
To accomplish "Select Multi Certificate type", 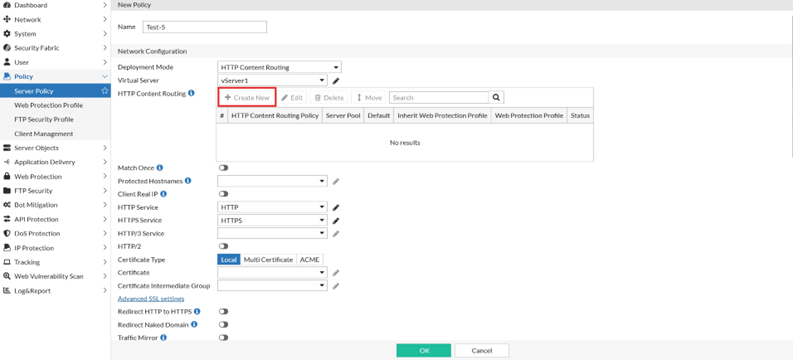I will (x=269, y=259).
